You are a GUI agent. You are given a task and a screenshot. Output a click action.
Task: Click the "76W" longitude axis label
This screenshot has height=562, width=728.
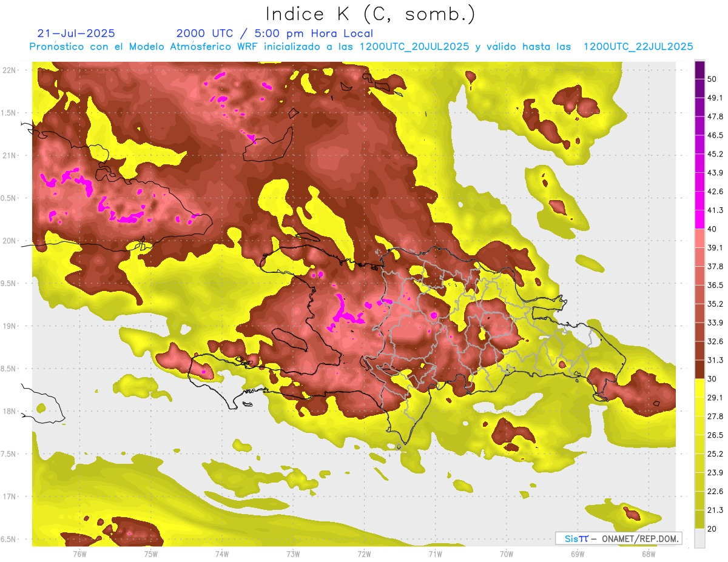tap(79, 554)
